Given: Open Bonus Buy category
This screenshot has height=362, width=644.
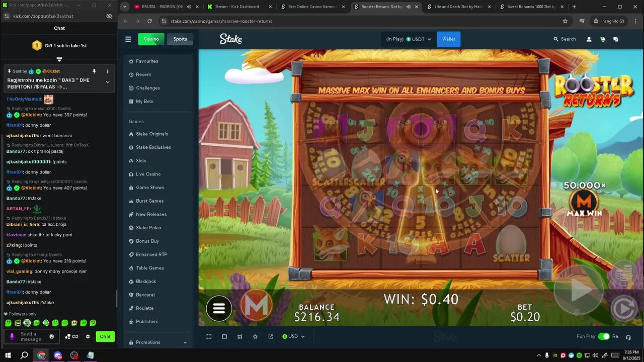Looking at the screenshot, I should [x=158, y=241].
